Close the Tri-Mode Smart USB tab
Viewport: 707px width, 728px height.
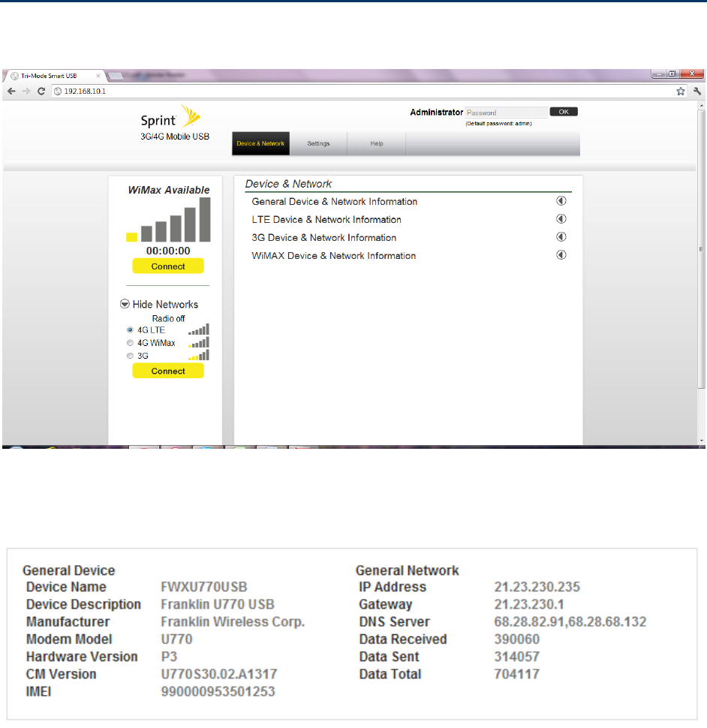pos(98,76)
